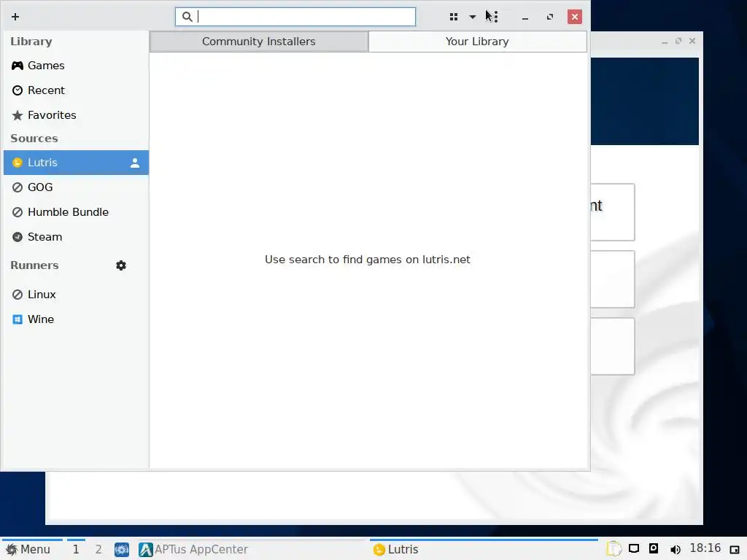
Task: Restore the Lutris window size
Action: click(x=550, y=17)
